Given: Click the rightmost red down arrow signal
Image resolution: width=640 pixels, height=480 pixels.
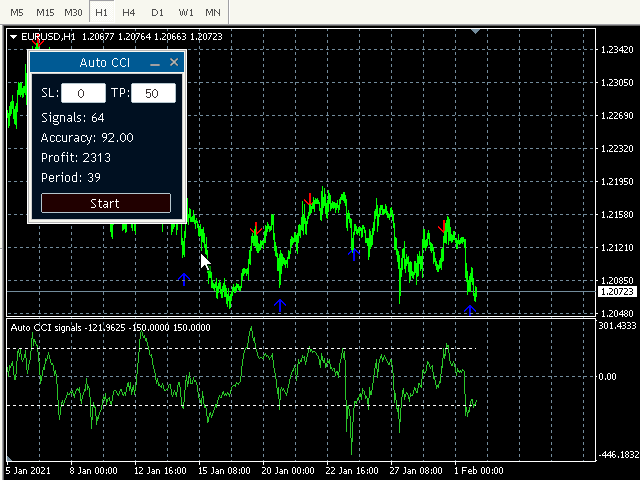Looking at the screenshot, I should (443, 227).
